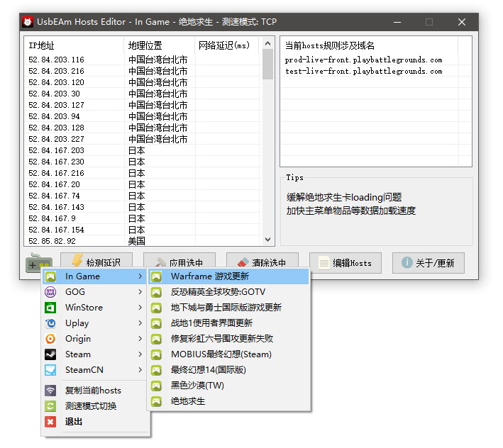This screenshot has width=503, height=448.
Task: Expand the Origin submenu arrow
Action: point(140,339)
